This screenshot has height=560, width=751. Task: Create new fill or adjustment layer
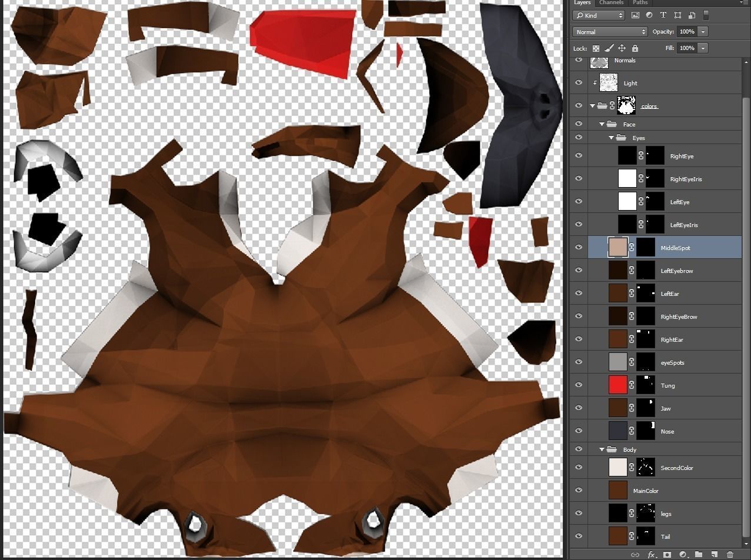tap(683, 554)
